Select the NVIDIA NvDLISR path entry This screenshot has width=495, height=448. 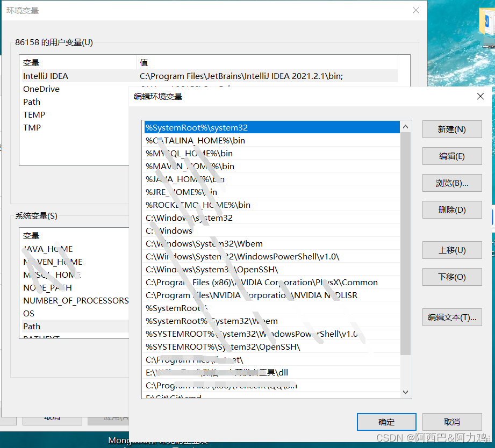[x=272, y=295]
